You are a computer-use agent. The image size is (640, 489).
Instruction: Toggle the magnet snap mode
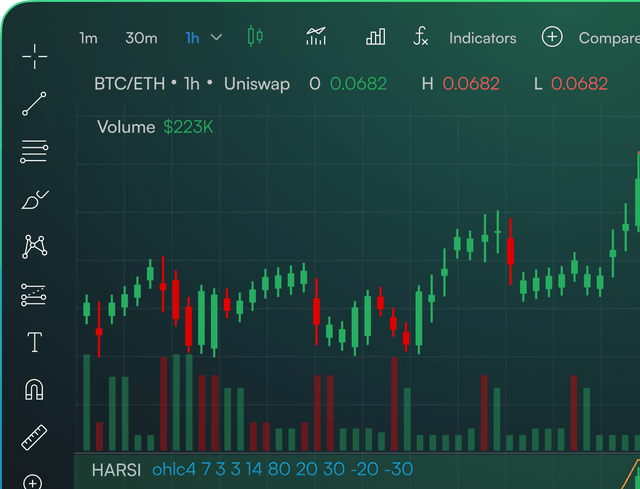tap(34, 389)
